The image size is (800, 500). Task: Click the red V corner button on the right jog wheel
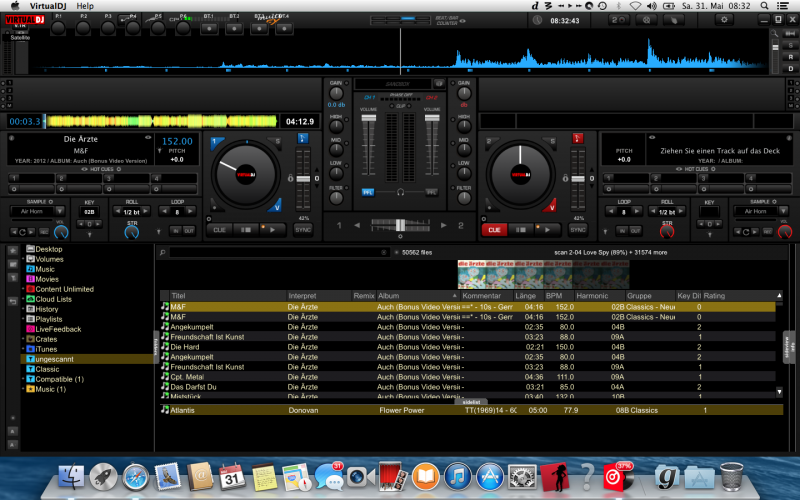coord(551,206)
